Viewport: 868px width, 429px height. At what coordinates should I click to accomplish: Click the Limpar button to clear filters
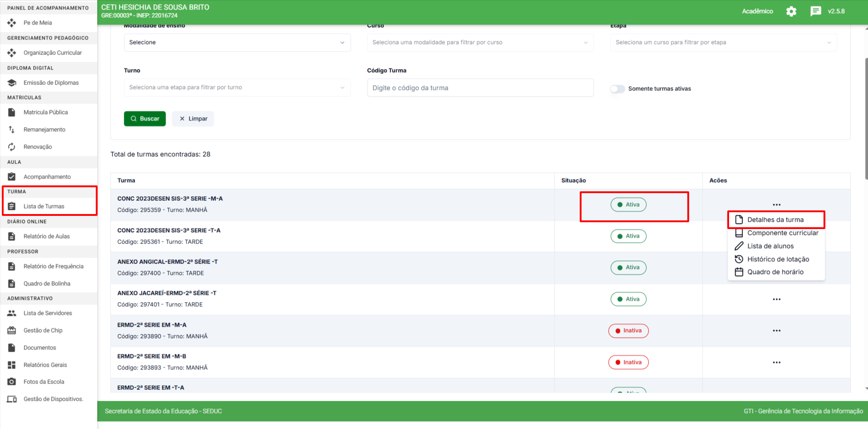pos(193,119)
